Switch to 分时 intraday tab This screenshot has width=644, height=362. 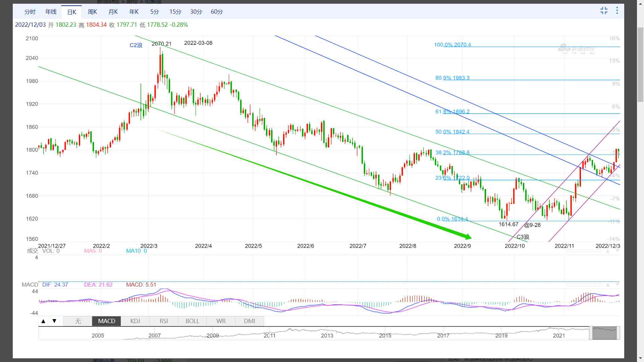(30, 12)
